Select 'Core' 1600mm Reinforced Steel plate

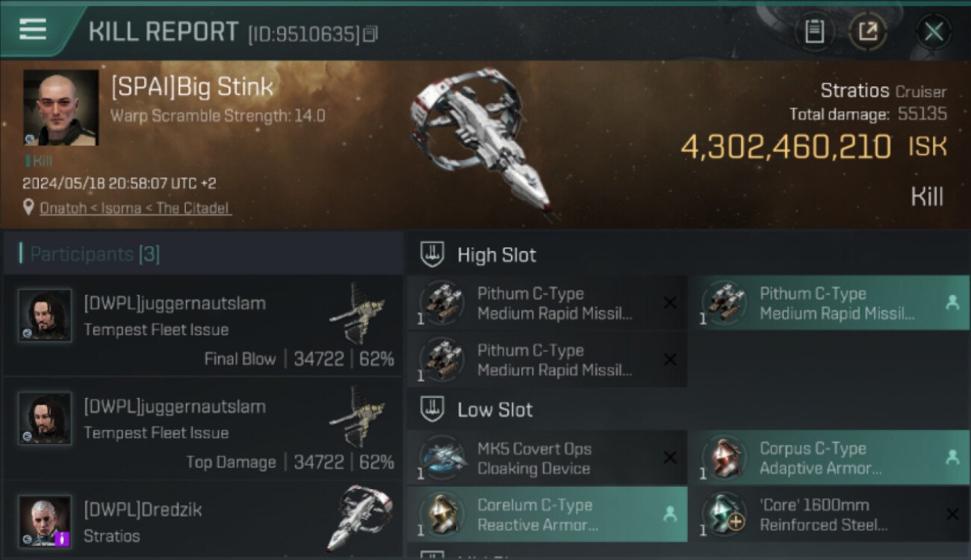[x=828, y=514]
